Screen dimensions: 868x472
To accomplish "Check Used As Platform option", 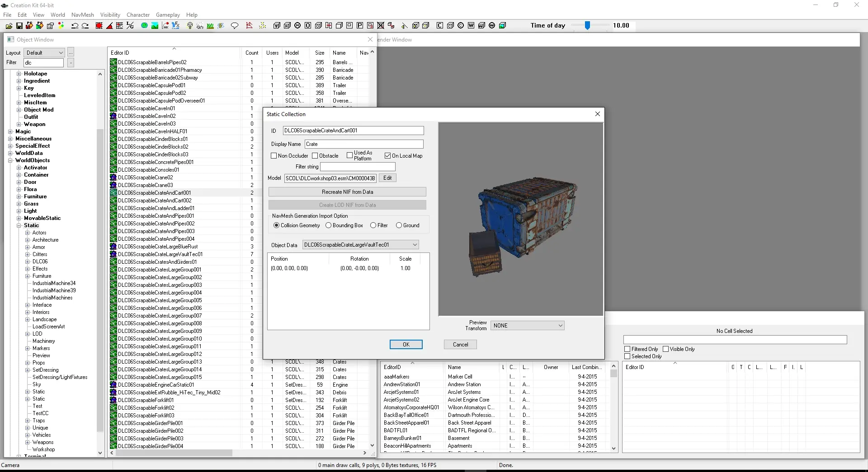I will coord(350,155).
